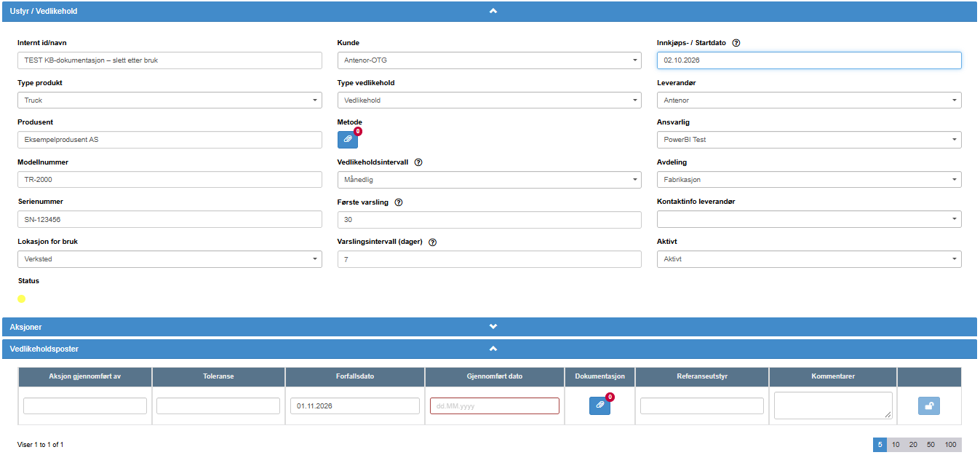The width and height of the screenshot is (980, 455).
Task: Show 100 rows per page
Action: [x=950, y=445]
